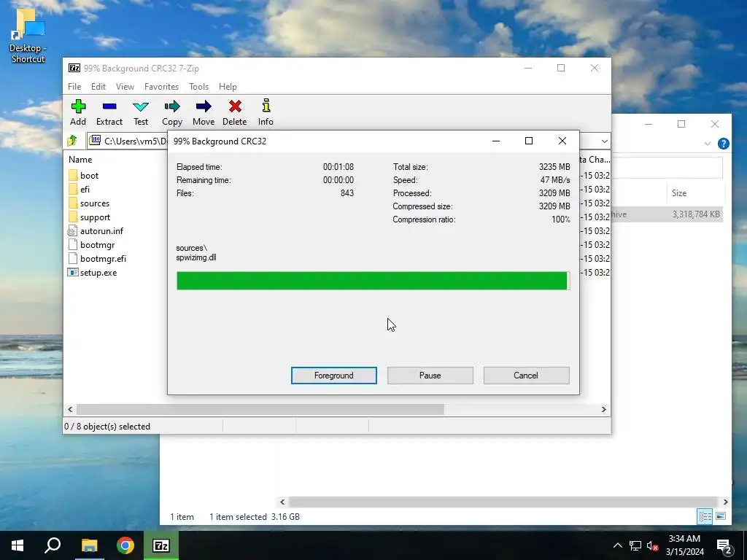Click the spwizimg.dll current file text
Screen dimensions: 747x560
[196, 257]
